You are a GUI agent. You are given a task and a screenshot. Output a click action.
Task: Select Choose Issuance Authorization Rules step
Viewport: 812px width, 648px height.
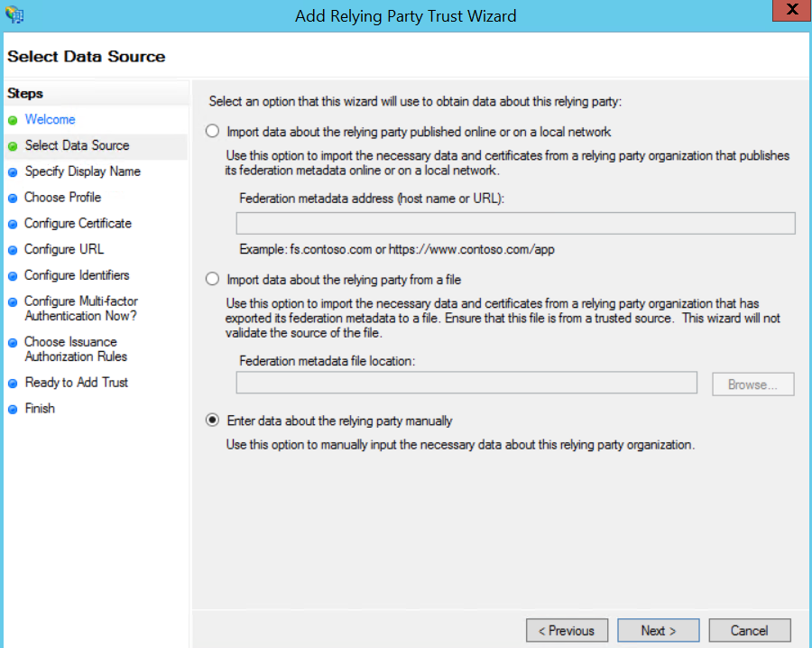[76, 349]
